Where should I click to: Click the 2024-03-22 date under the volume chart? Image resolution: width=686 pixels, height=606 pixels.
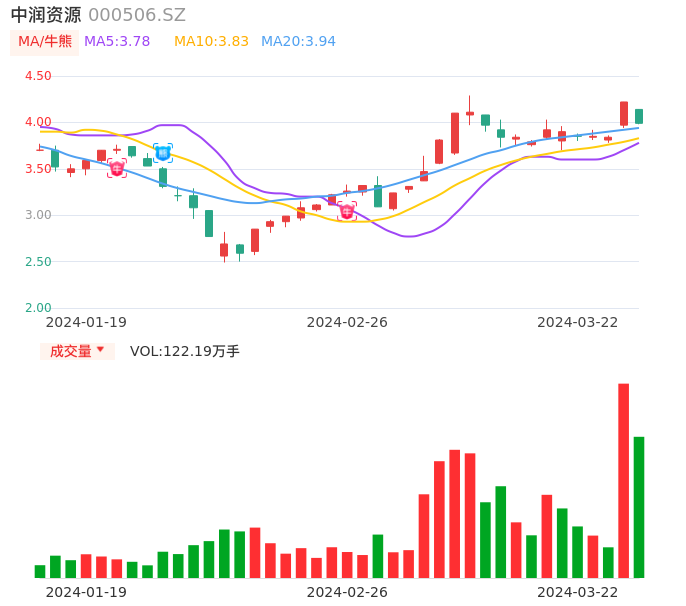[577, 591]
